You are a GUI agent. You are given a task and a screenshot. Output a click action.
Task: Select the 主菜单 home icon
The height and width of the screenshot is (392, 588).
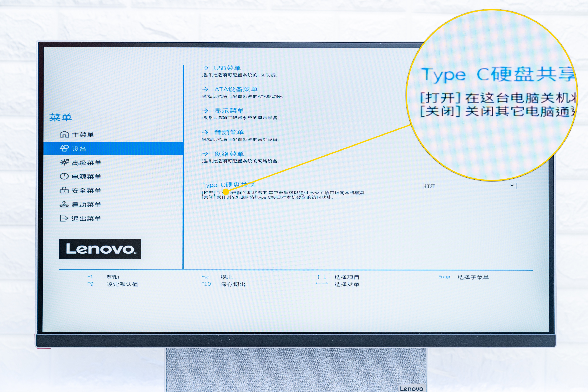[65, 134]
